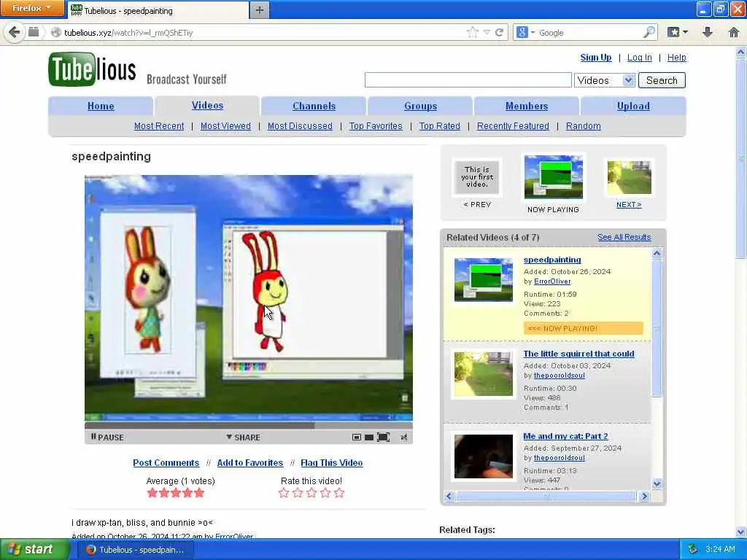The height and width of the screenshot is (560, 747).
Task: Pause the video player
Action: [x=107, y=437]
